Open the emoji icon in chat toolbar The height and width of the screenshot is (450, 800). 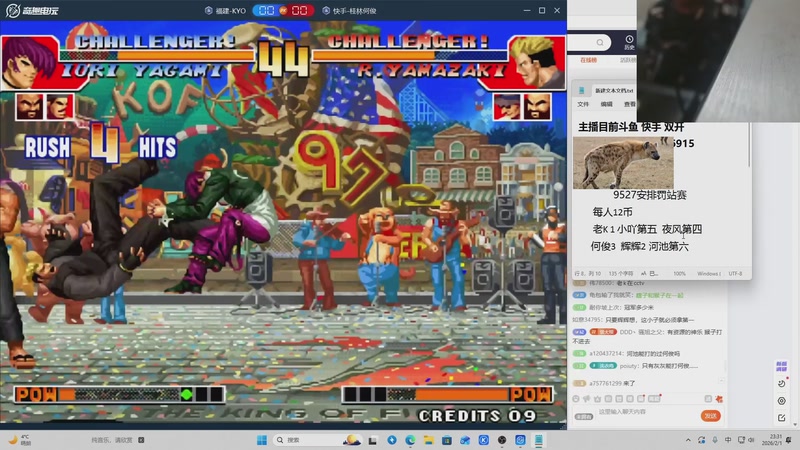(x=576, y=399)
